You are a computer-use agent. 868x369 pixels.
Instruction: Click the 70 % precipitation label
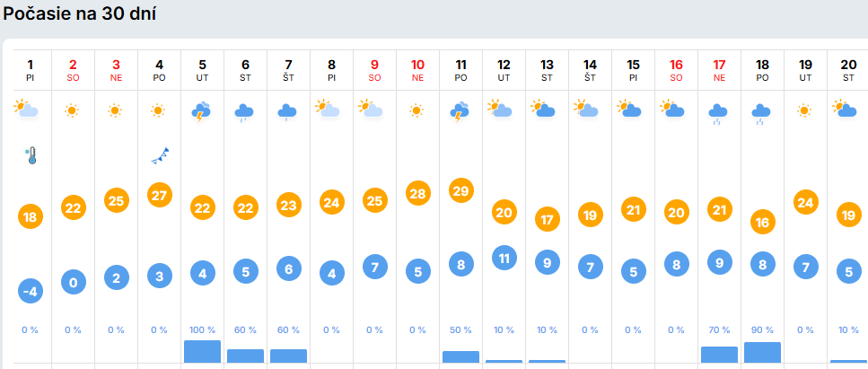coord(719,330)
